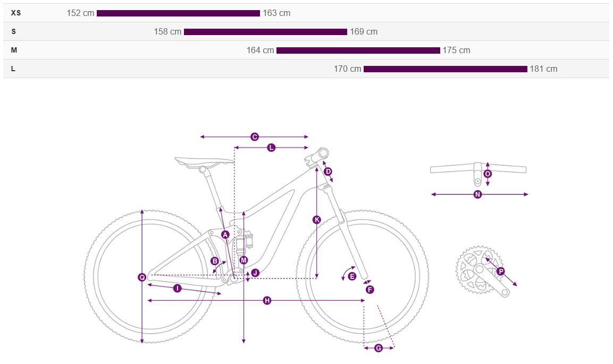Click the size S height range bar
Image resolution: width=613 pixels, height=364 pixels.
265,32
